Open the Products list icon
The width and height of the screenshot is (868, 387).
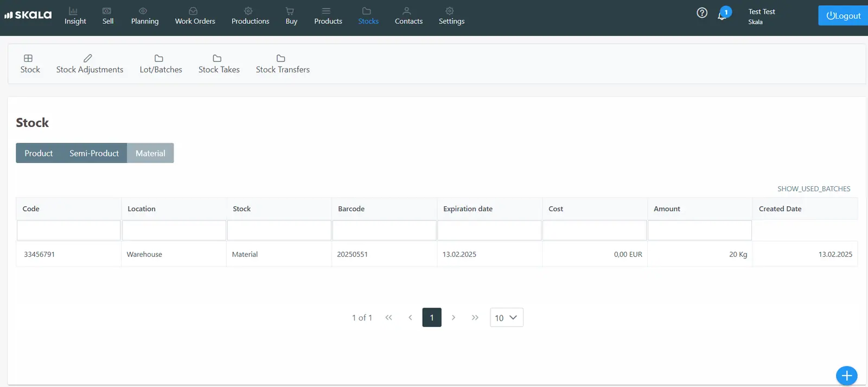[x=326, y=11]
